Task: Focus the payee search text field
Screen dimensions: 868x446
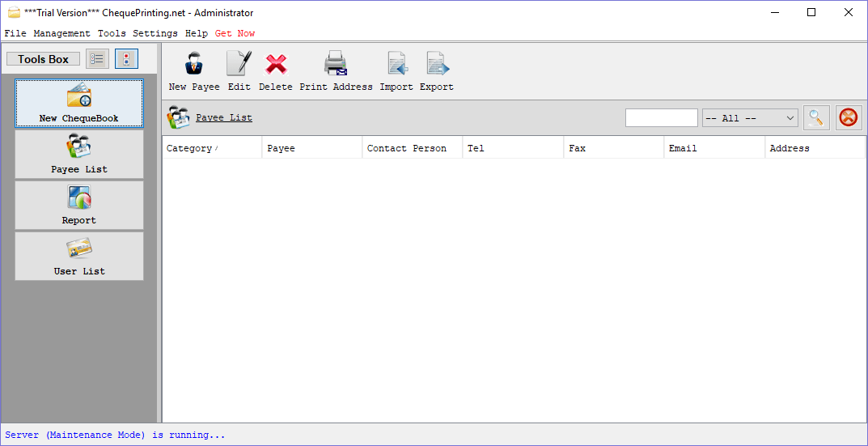Action: [662, 118]
